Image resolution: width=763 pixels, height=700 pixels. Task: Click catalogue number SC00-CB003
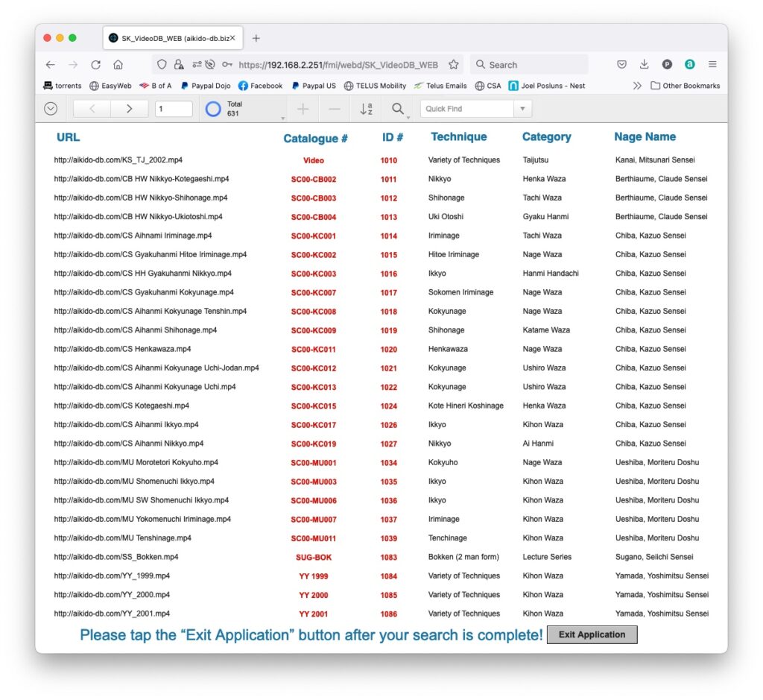pos(314,198)
